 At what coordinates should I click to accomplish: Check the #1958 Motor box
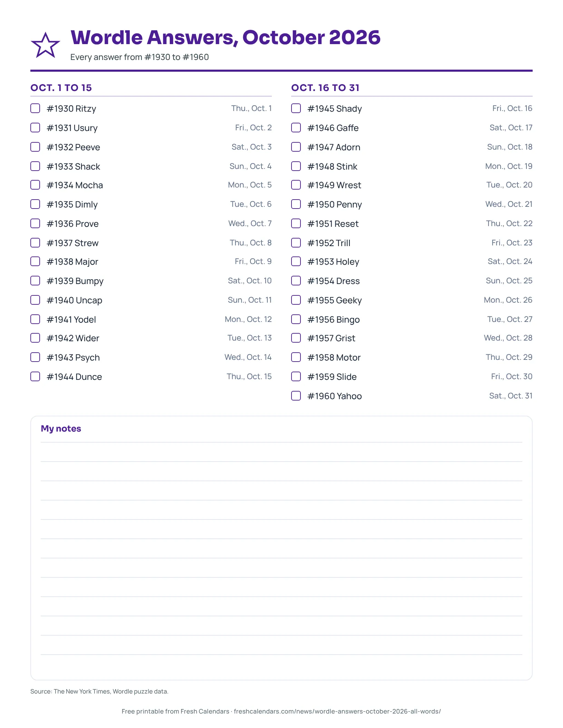(x=296, y=357)
